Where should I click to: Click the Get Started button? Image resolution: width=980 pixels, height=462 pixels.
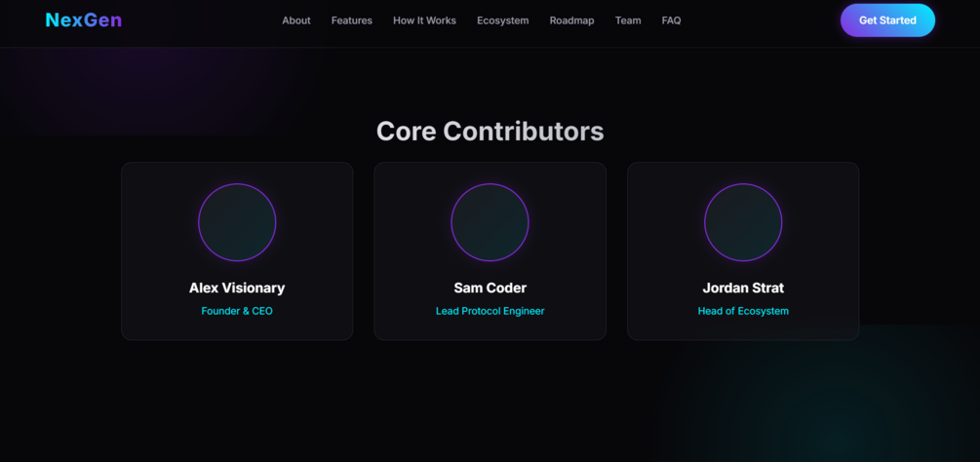pos(887,20)
